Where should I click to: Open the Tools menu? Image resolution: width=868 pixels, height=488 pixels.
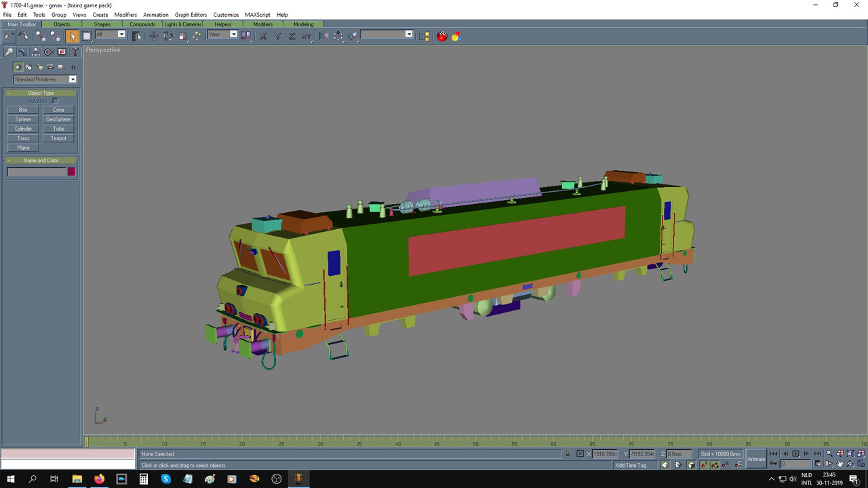point(39,14)
